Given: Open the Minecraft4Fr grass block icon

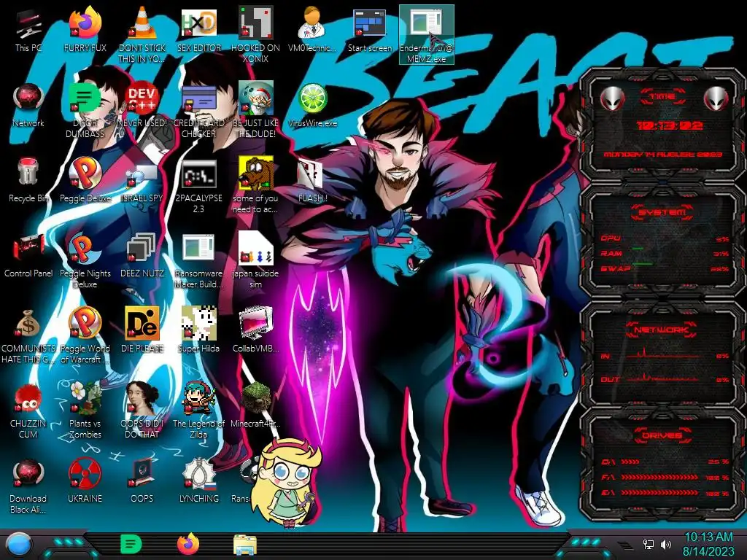Looking at the screenshot, I should (x=255, y=405).
